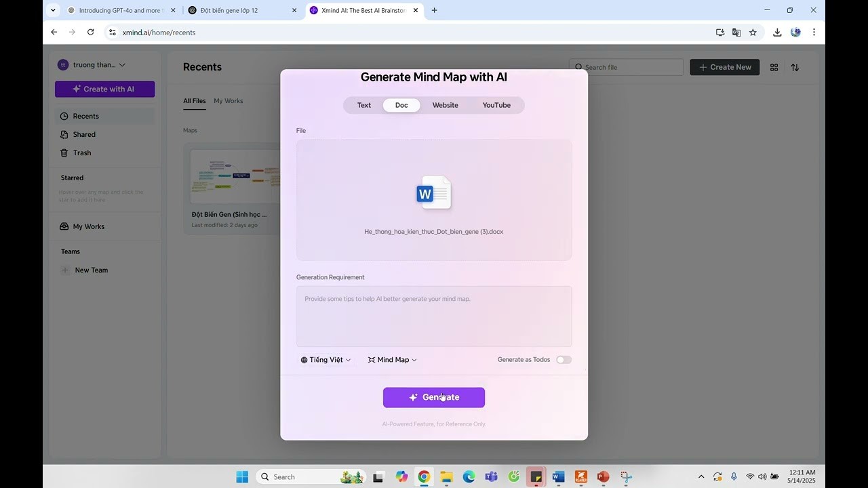Click the xmind.ai address bar
This screenshot has height=488, width=868.
(159, 32)
